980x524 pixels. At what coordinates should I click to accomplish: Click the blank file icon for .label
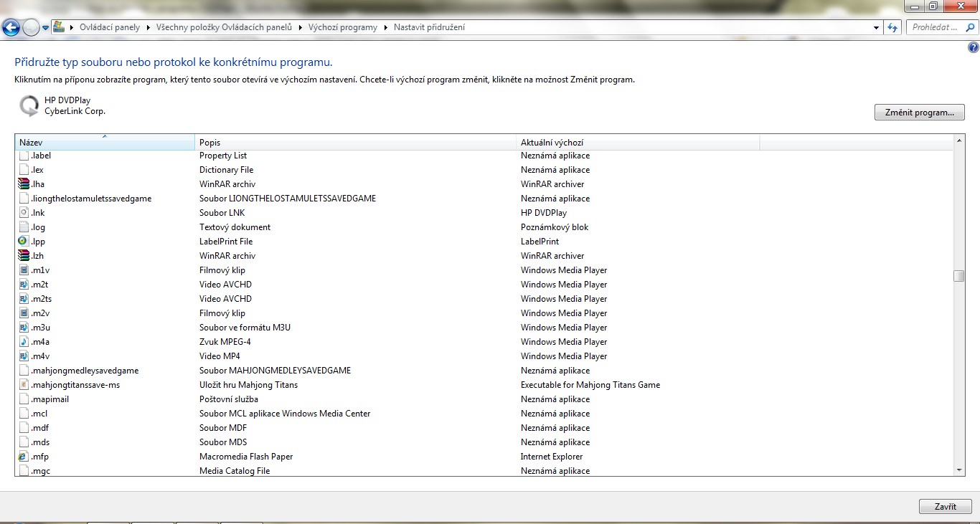point(23,156)
